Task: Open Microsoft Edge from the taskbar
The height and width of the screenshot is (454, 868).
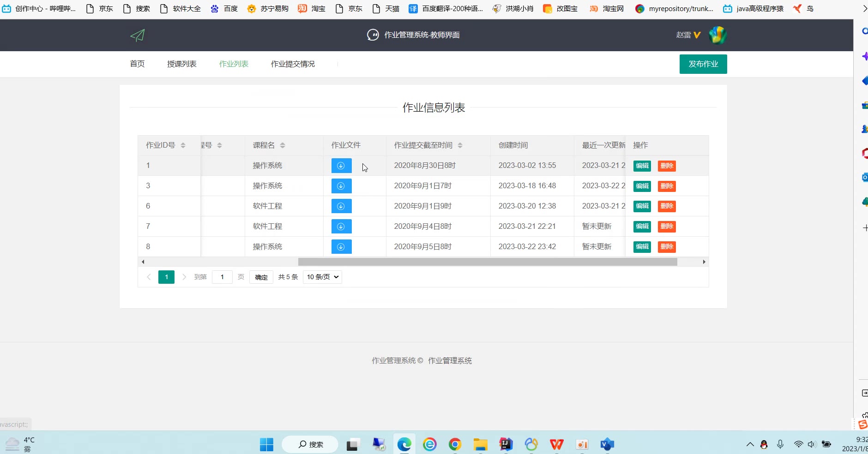Action: pyautogui.click(x=404, y=444)
